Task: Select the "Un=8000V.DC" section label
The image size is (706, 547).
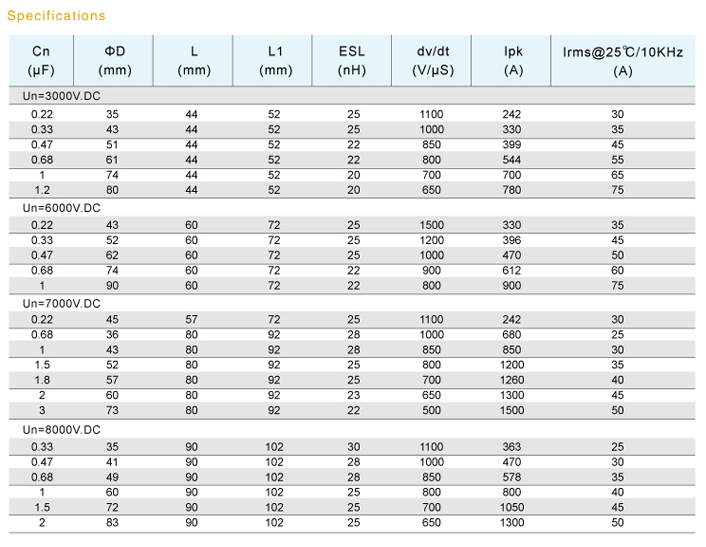Action: point(62,429)
